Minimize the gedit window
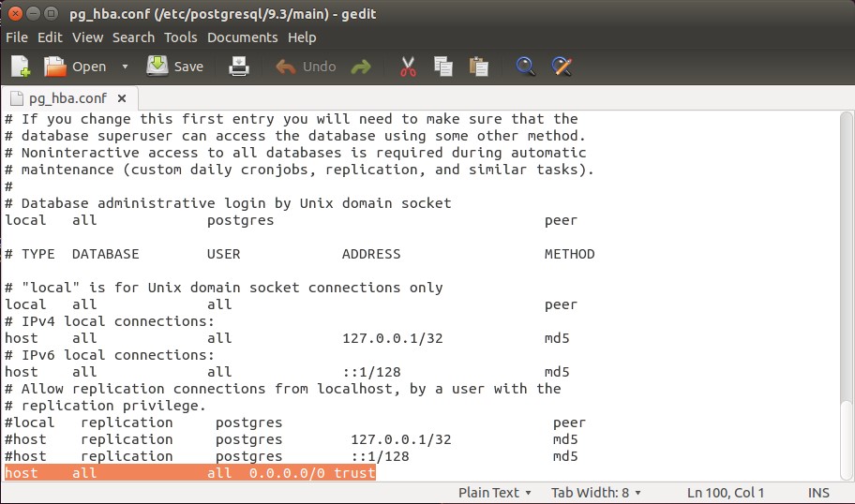The height and width of the screenshot is (504, 855). 33,14
